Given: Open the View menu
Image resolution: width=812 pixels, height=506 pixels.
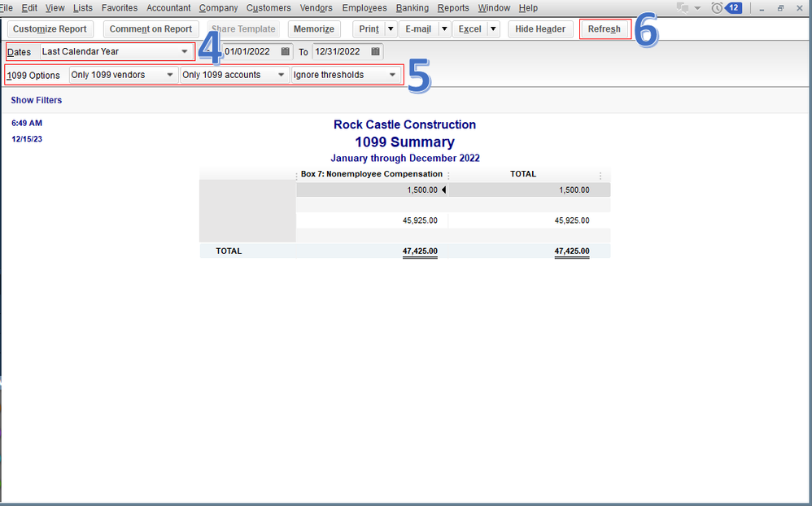Looking at the screenshot, I should coord(55,8).
